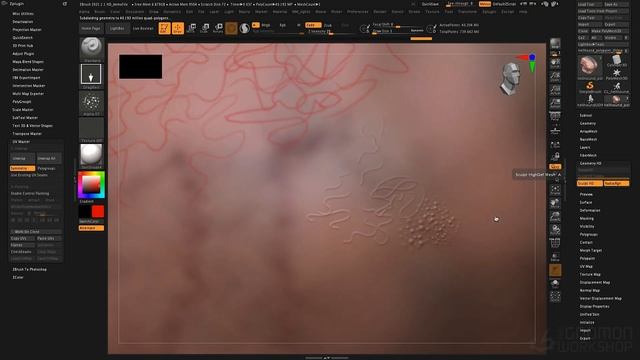Click the Alternate orange button
Screen dimensions: 640x360
click(91, 228)
